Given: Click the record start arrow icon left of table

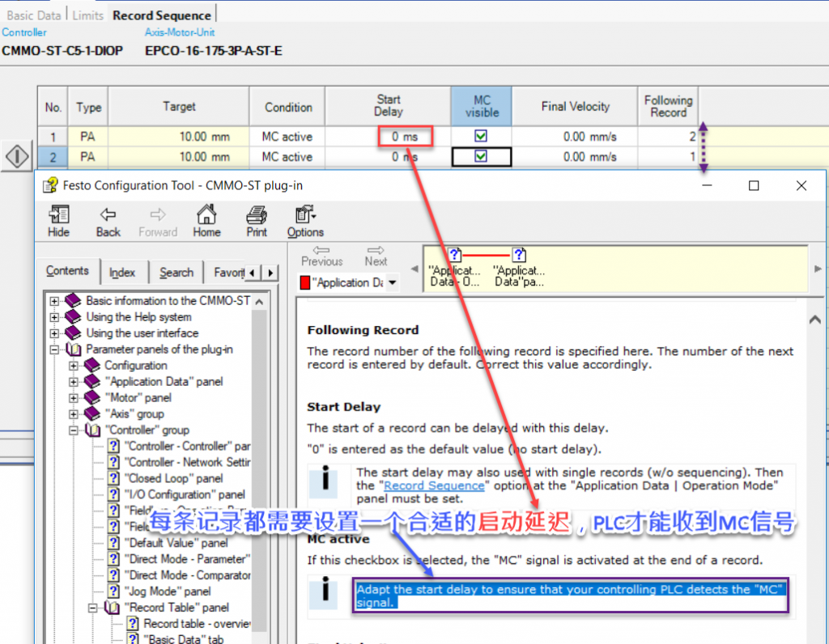Looking at the screenshot, I should 17,156.
